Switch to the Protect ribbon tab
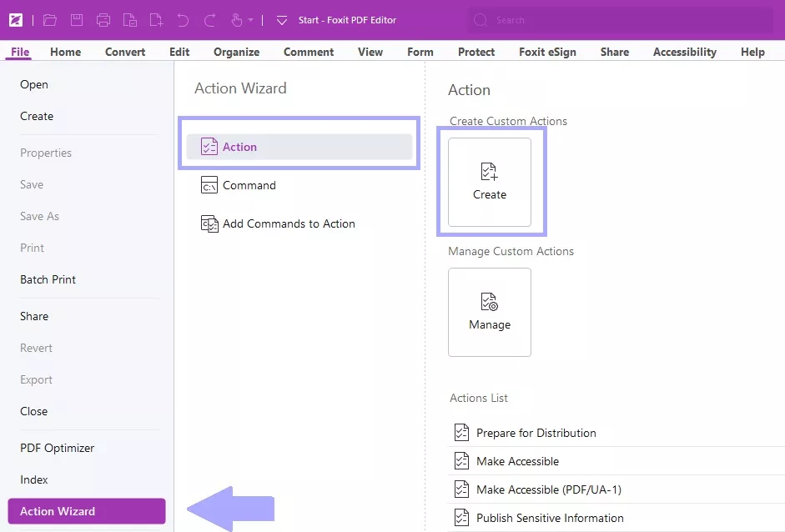785x532 pixels. [476, 52]
